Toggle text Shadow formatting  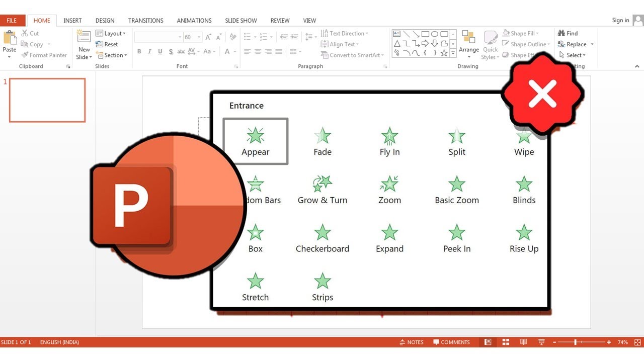[171, 51]
